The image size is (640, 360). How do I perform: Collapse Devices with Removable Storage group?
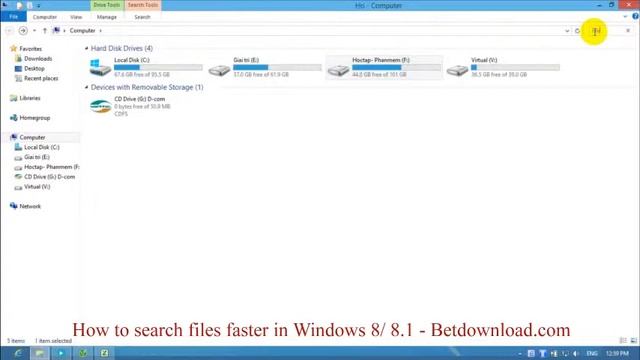87,87
